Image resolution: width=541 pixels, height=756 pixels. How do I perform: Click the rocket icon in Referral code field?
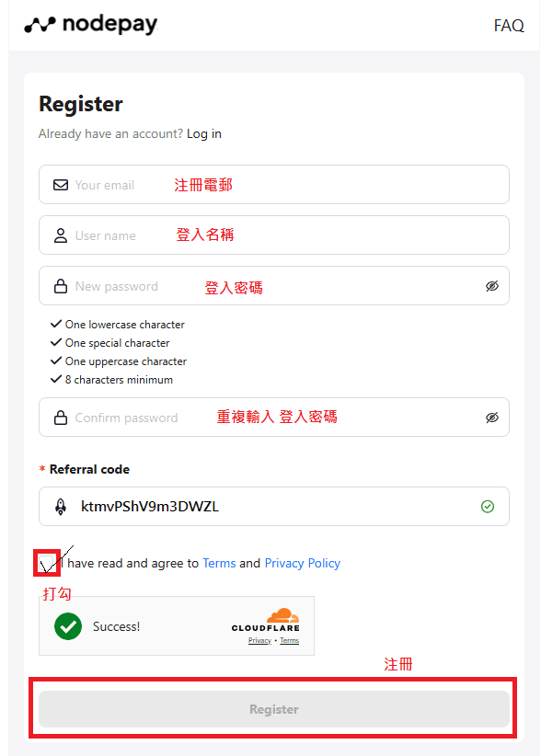pos(61,507)
